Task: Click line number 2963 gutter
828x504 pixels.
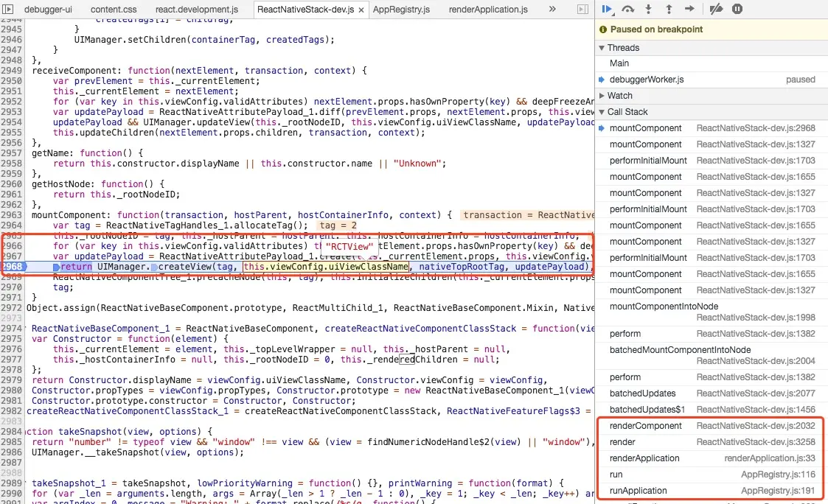Action: click(x=12, y=215)
